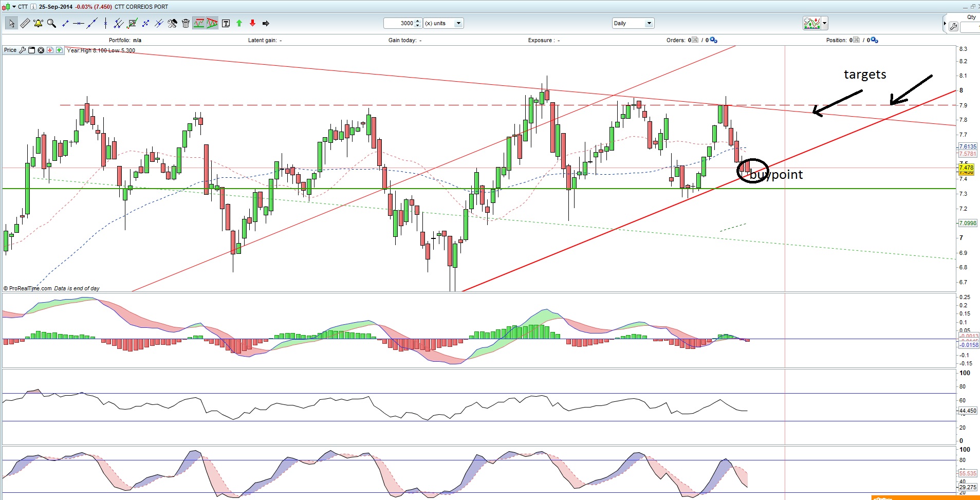980x500 pixels.
Task: Open the Position gear settings
Action: point(875,40)
